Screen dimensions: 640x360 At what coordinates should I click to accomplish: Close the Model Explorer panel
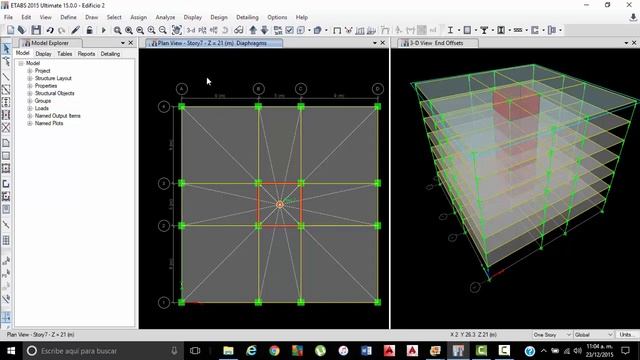point(131,43)
